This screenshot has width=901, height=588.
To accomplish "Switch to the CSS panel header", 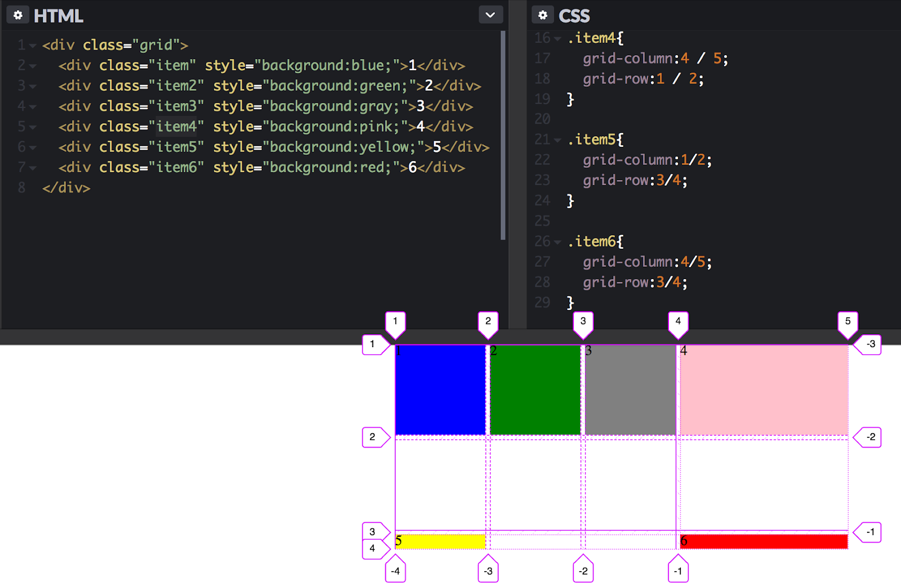I will pyautogui.click(x=574, y=15).
